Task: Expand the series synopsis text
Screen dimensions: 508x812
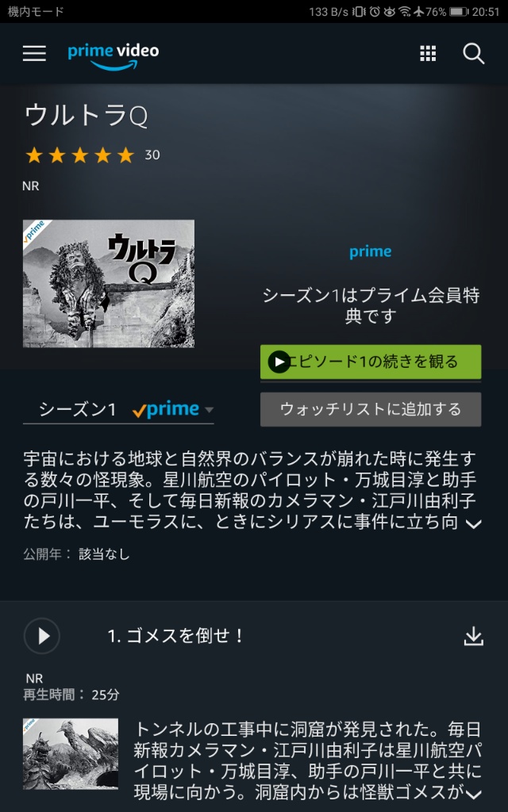Action: pos(473,524)
